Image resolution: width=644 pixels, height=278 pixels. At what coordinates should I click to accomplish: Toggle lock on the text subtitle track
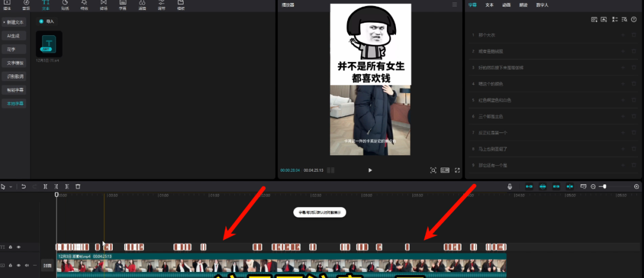(11, 247)
